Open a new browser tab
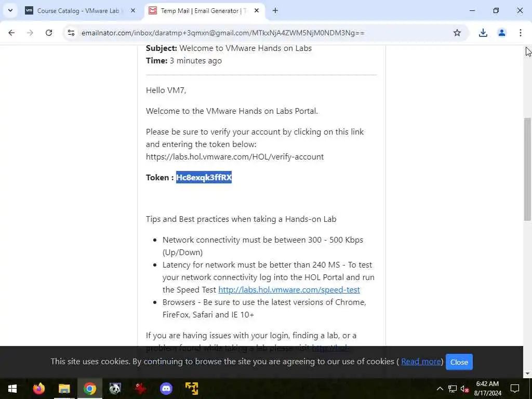 coord(275,10)
